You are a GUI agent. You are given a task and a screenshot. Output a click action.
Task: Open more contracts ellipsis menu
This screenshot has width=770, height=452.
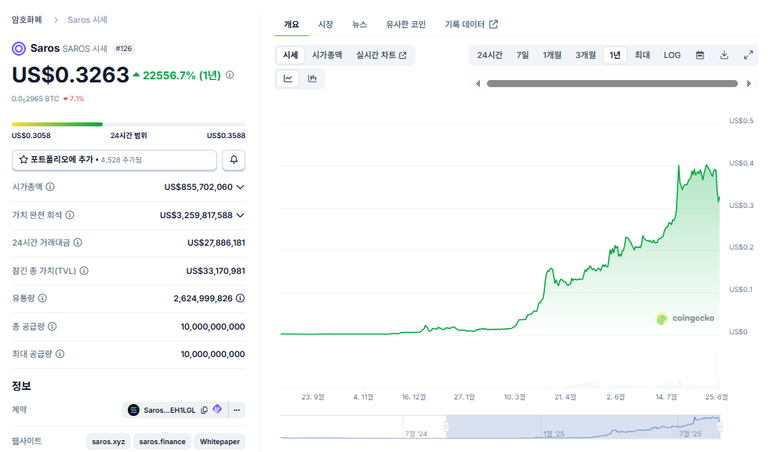pos(237,410)
